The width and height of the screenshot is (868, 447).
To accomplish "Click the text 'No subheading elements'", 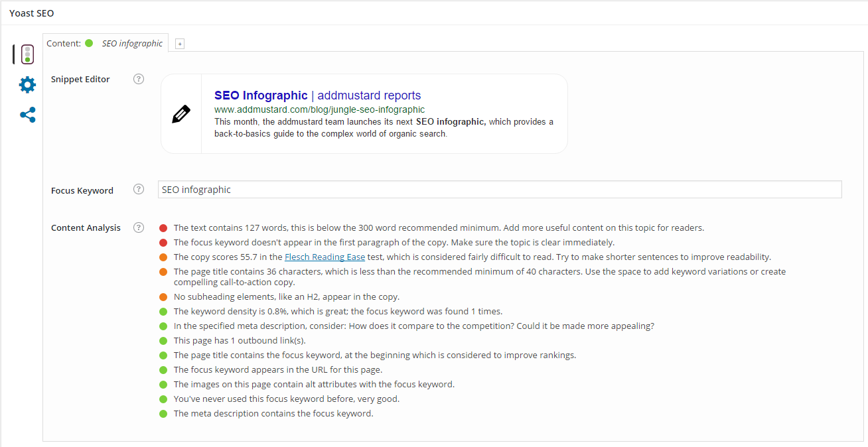I will pos(287,296).
